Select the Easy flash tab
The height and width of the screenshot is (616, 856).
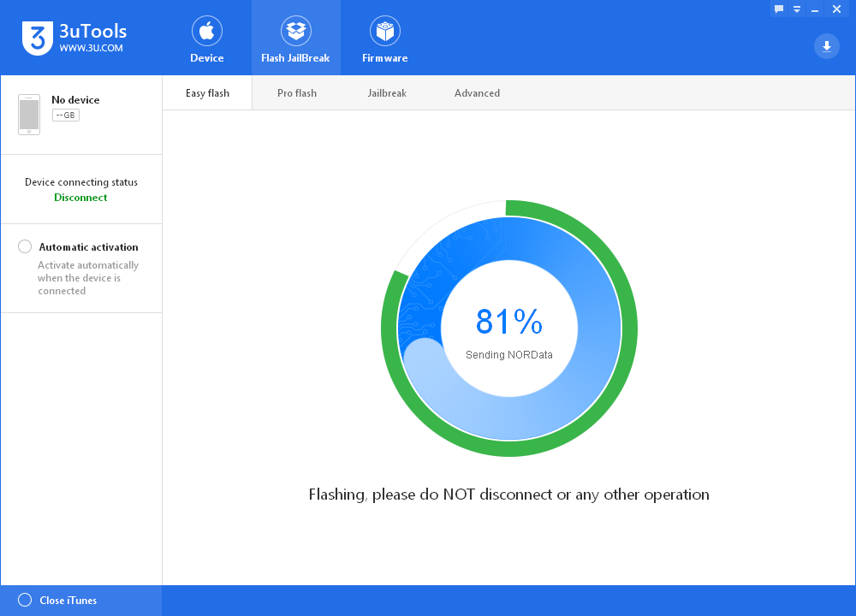[x=207, y=93]
